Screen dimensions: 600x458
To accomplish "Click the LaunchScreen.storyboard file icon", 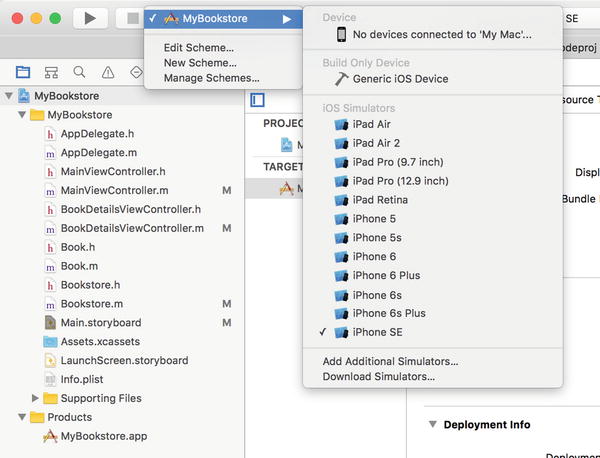I will 50,360.
